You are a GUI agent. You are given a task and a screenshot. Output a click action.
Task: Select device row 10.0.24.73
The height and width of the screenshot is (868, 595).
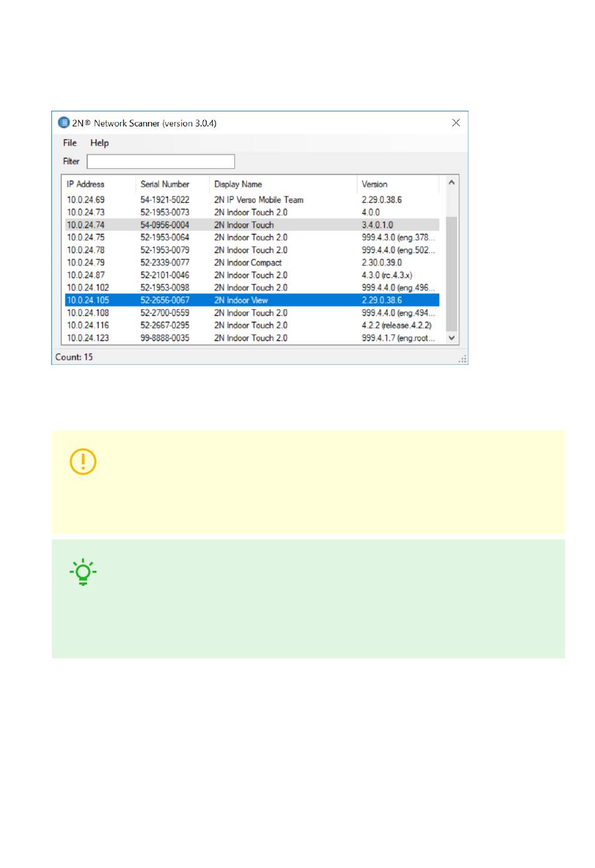(x=252, y=212)
